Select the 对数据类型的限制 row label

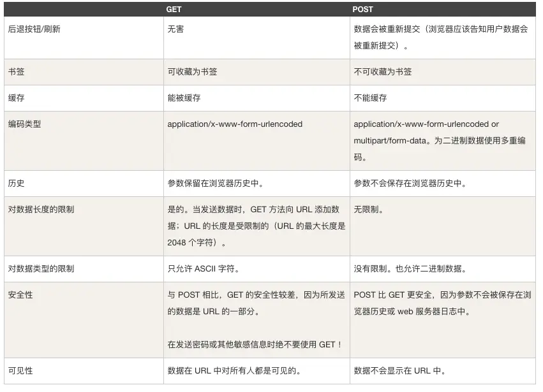coord(41,269)
